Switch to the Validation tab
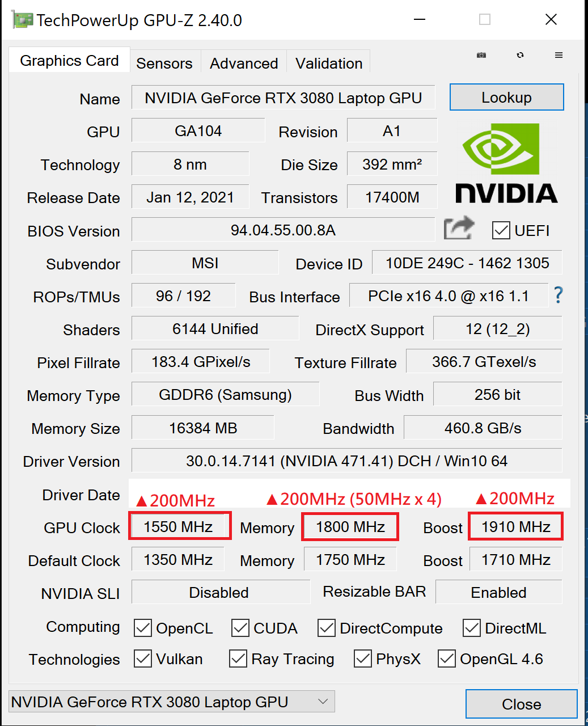588x726 pixels. click(x=329, y=63)
